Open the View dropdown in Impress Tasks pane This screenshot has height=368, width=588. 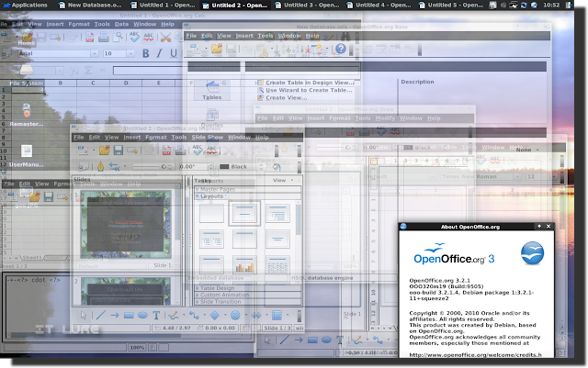[283, 180]
